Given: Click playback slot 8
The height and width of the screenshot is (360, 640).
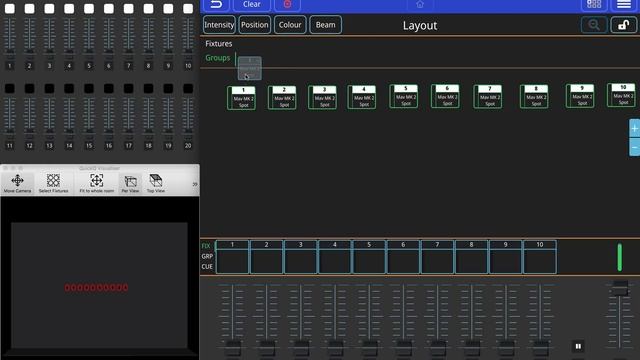Looking at the screenshot, I should [x=471, y=257].
